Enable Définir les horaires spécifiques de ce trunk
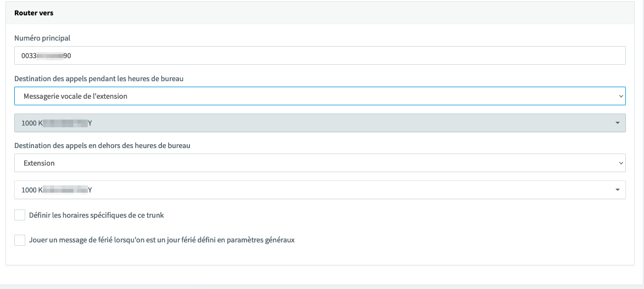This screenshot has height=289, width=644. 20,215
